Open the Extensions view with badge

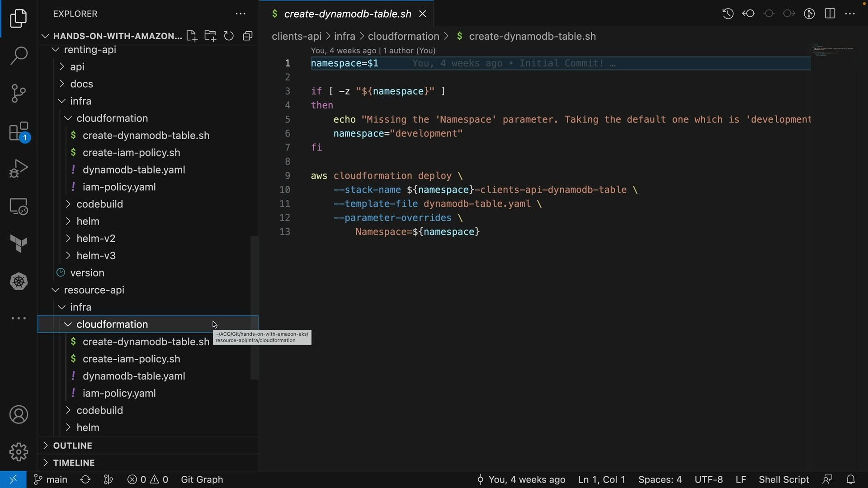pyautogui.click(x=19, y=132)
